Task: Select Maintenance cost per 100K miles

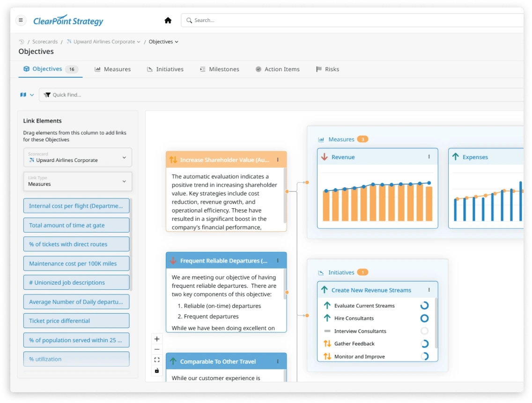Action: click(x=76, y=264)
